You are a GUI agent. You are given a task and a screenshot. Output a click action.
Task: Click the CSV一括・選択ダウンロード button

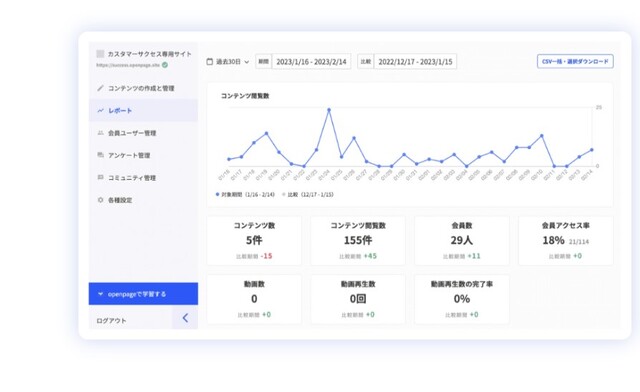575,62
